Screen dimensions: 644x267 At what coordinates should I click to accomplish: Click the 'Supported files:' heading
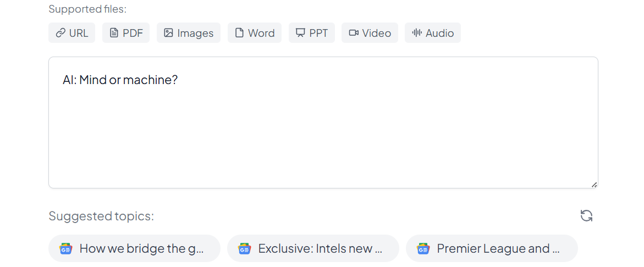(87, 9)
